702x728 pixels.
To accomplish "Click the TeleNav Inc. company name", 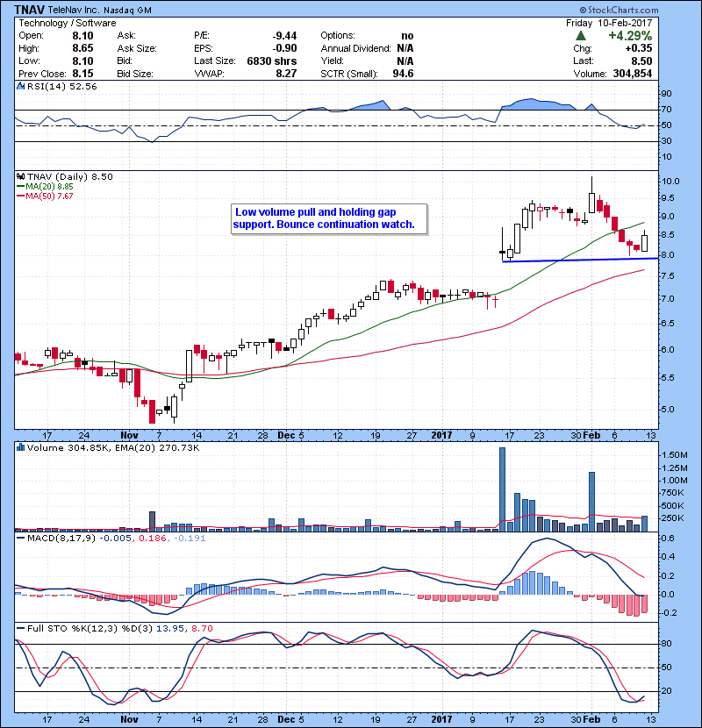I will pos(74,10).
